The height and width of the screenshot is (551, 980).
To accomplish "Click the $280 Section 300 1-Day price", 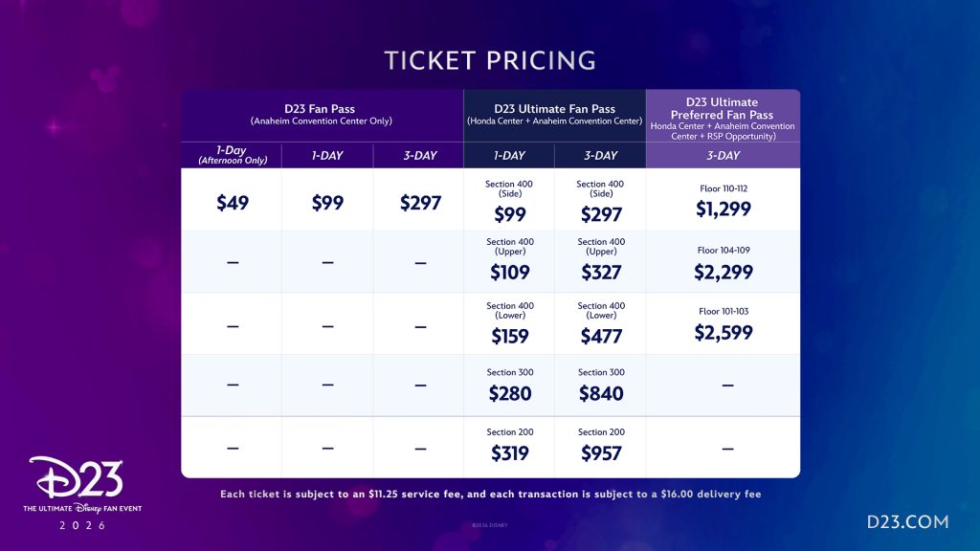I will [509, 393].
